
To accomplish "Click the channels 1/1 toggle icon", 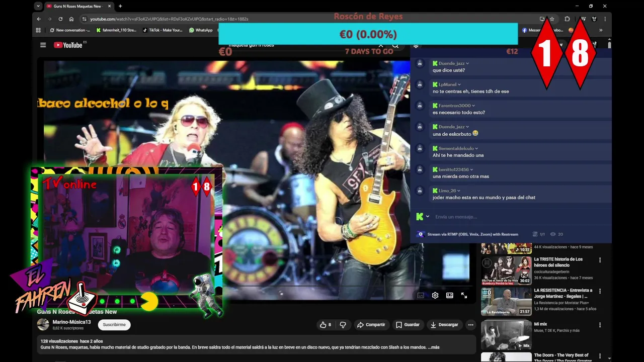I will tap(535, 234).
